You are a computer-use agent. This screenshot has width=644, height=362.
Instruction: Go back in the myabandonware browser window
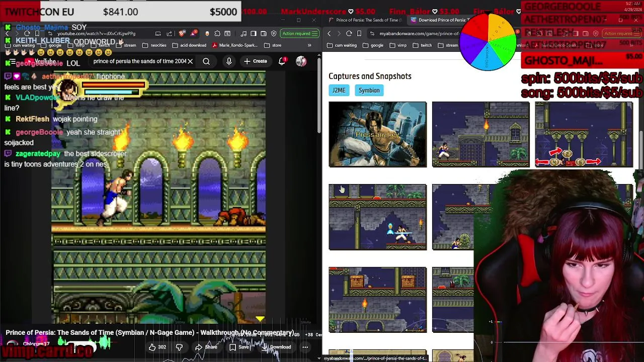point(329,34)
